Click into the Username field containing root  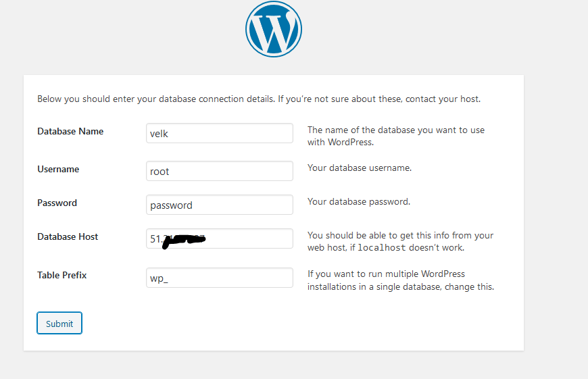(x=219, y=171)
